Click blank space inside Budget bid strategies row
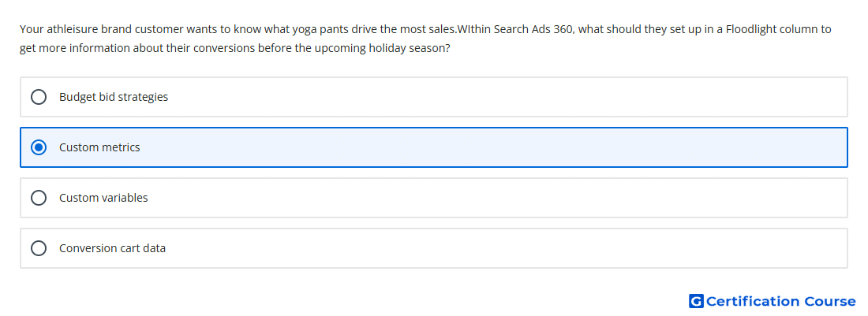The height and width of the screenshot is (316, 868). point(498,97)
